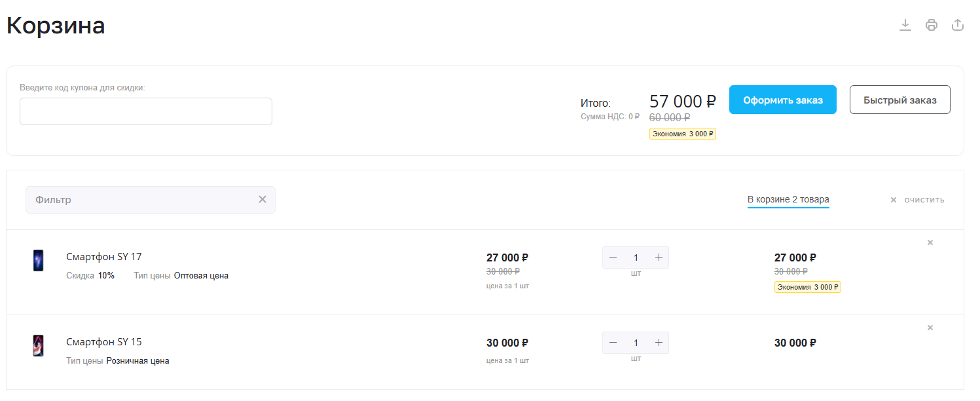
Task: Select the В корзине 2 товара tab
Action: coord(788,199)
